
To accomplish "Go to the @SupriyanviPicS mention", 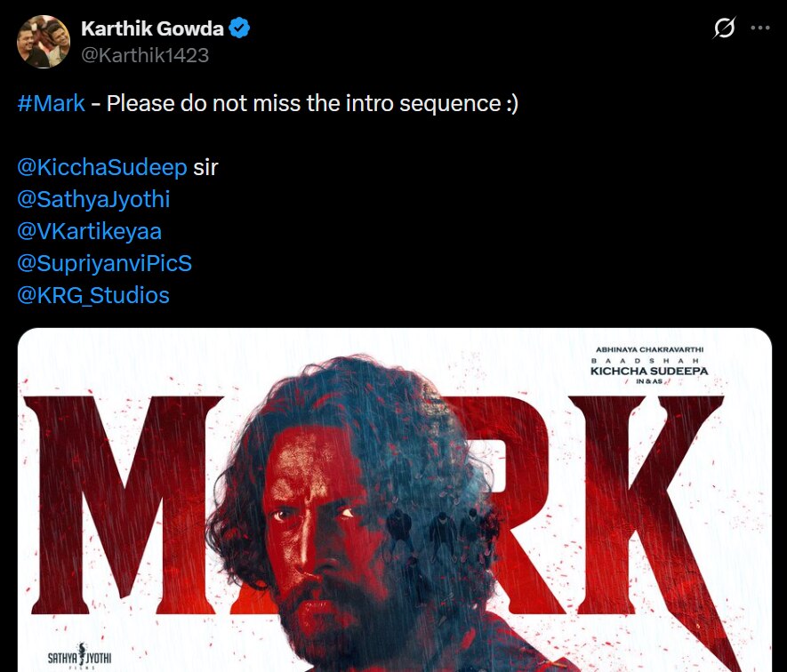I will (x=104, y=263).
